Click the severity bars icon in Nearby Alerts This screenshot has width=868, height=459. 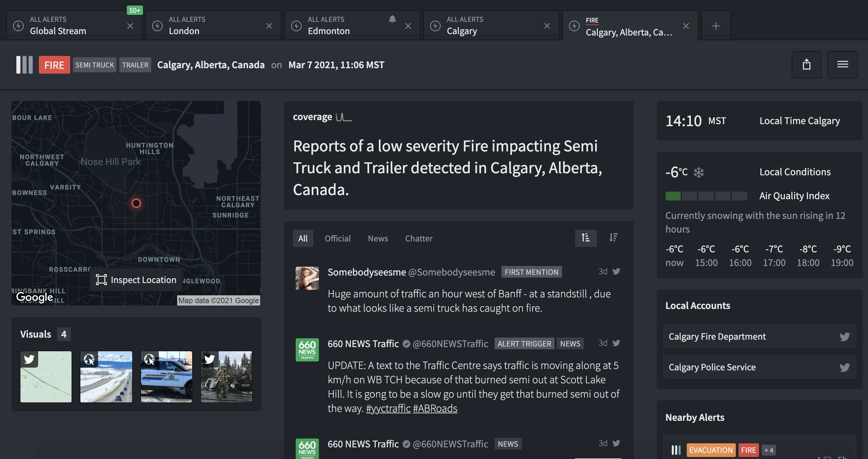[676, 450]
